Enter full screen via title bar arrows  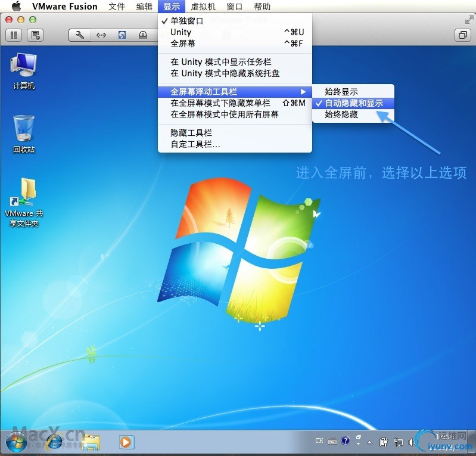click(469, 20)
